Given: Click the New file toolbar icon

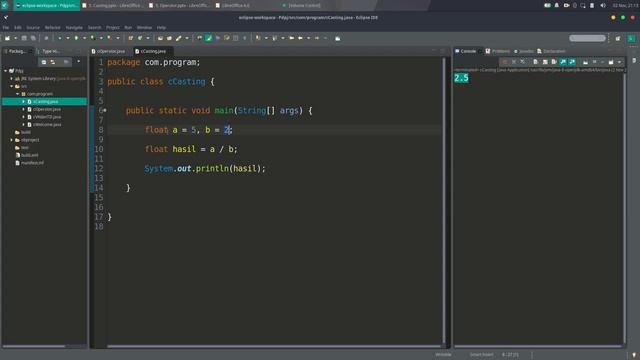Looking at the screenshot, I should [x=7, y=38].
